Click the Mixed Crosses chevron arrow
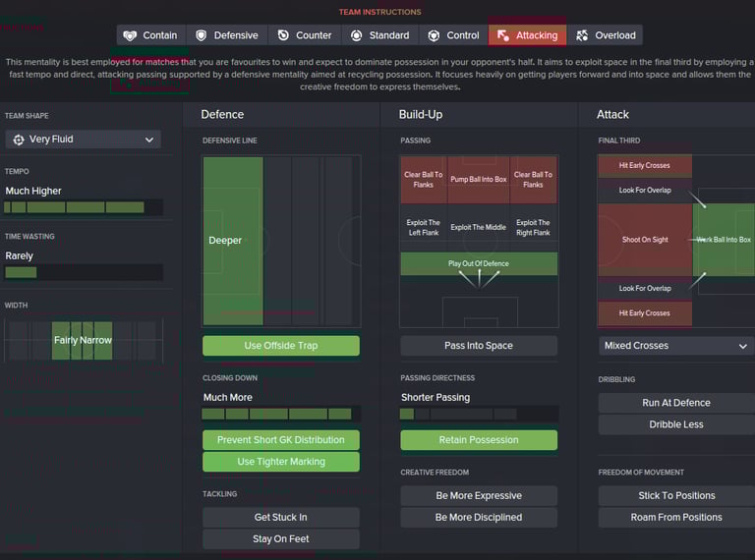This screenshot has width=755, height=560. (743, 347)
